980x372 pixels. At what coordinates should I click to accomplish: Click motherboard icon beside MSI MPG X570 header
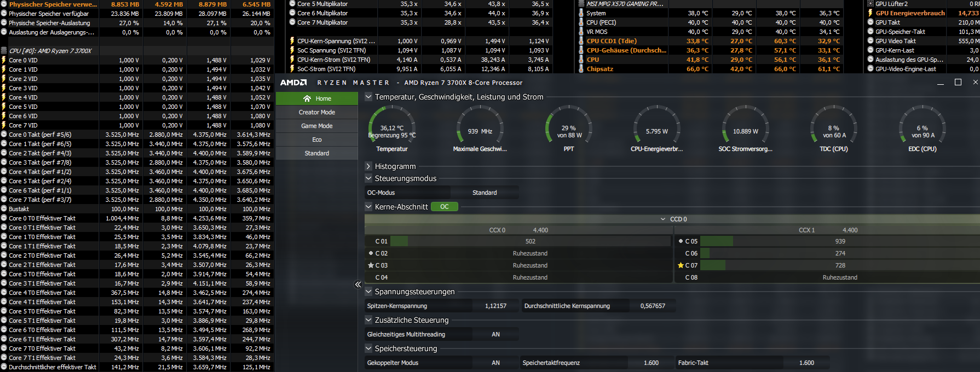581,4
